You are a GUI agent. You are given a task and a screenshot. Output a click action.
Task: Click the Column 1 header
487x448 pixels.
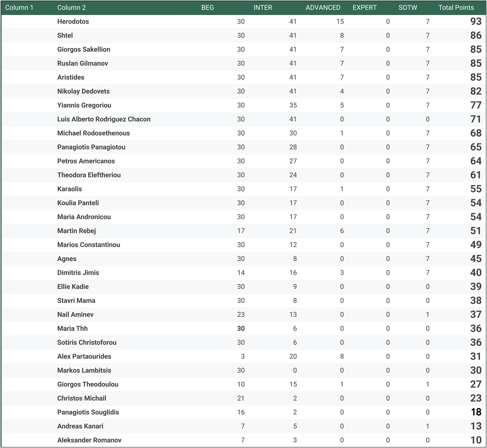click(19, 8)
